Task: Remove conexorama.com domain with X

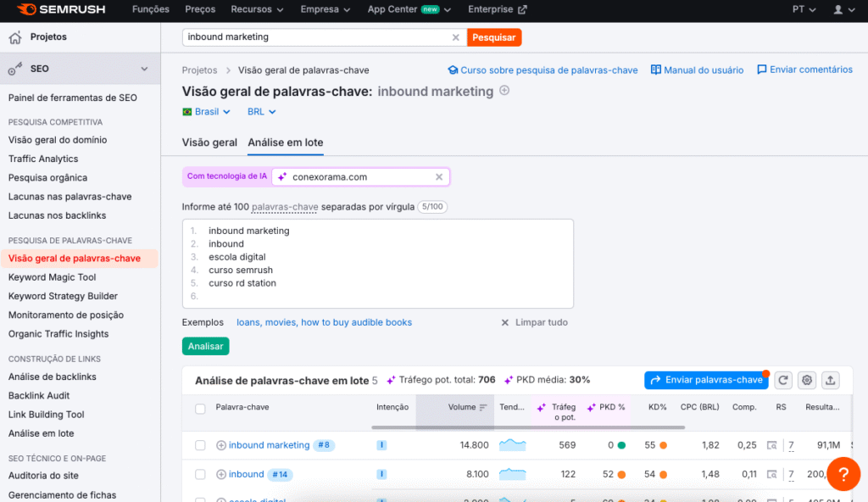Action: [439, 176]
